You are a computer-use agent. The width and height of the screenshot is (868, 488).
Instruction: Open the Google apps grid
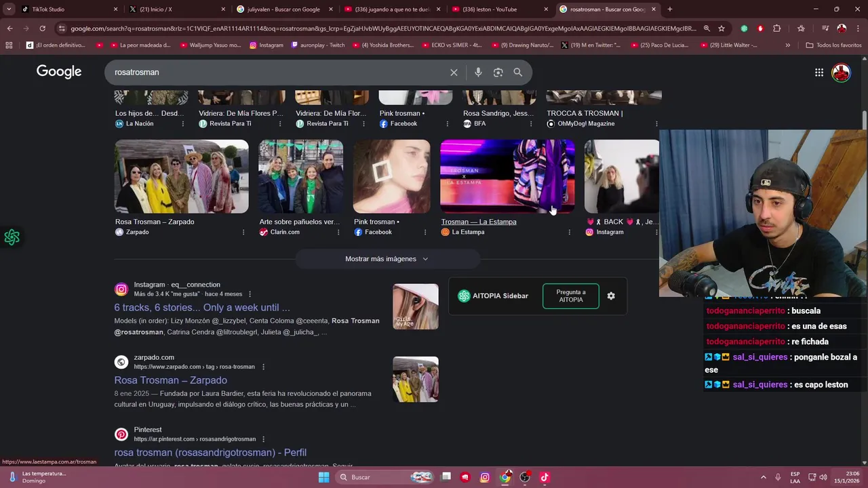pos(819,73)
